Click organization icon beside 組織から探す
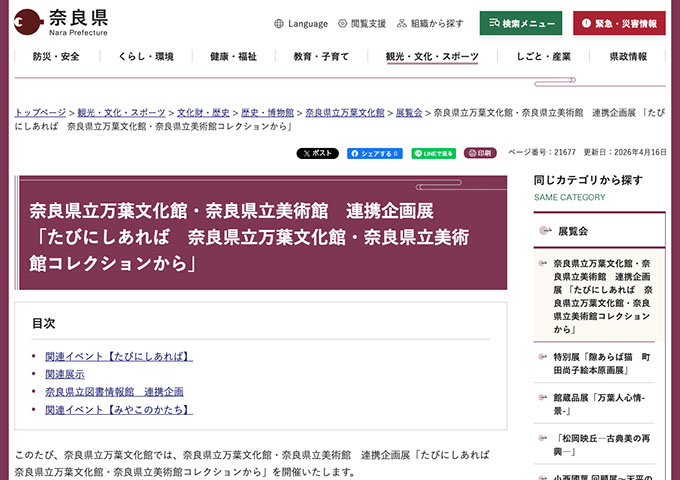680x480 pixels. [x=402, y=23]
